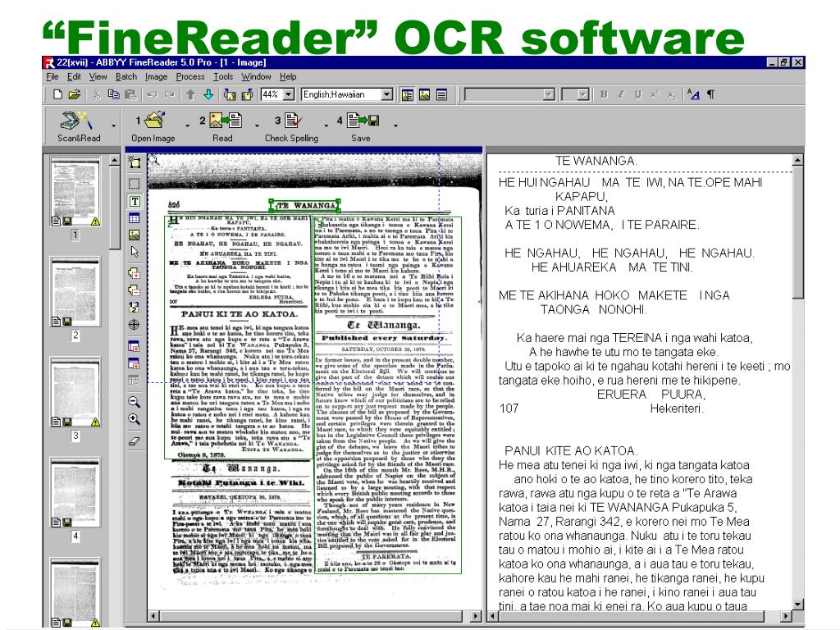Click the text pane vertical scrollbar thumb

(797, 232)
